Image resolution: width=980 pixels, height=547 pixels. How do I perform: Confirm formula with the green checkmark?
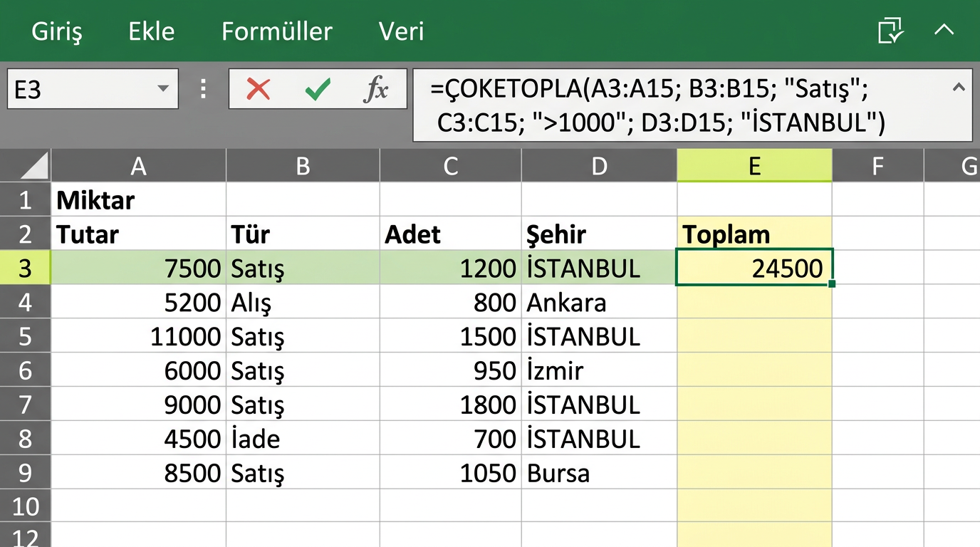coord(317,90)
